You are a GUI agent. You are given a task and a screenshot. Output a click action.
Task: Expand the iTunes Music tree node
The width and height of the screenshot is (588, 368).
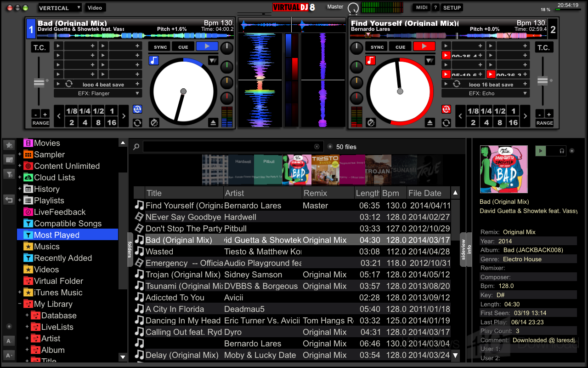tap(20, 293)
